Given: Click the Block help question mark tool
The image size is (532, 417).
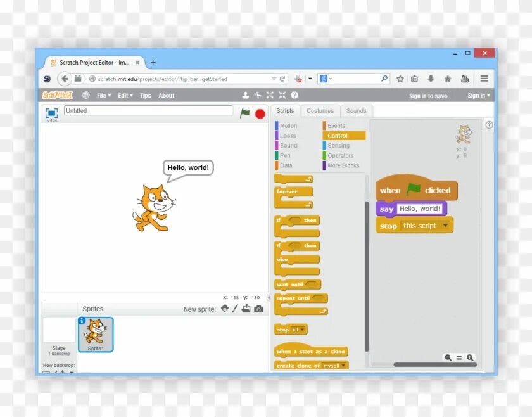Looking at the screenshot, I should coord(294,96).
